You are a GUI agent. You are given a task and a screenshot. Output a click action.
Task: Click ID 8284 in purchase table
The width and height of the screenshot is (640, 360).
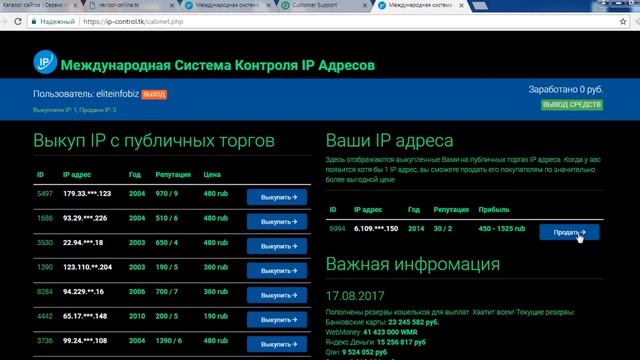44,292
